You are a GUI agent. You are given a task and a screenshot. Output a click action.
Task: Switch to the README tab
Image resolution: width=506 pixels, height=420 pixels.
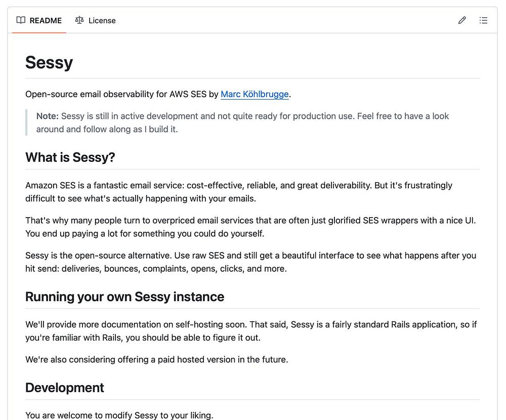click(45, 21)
